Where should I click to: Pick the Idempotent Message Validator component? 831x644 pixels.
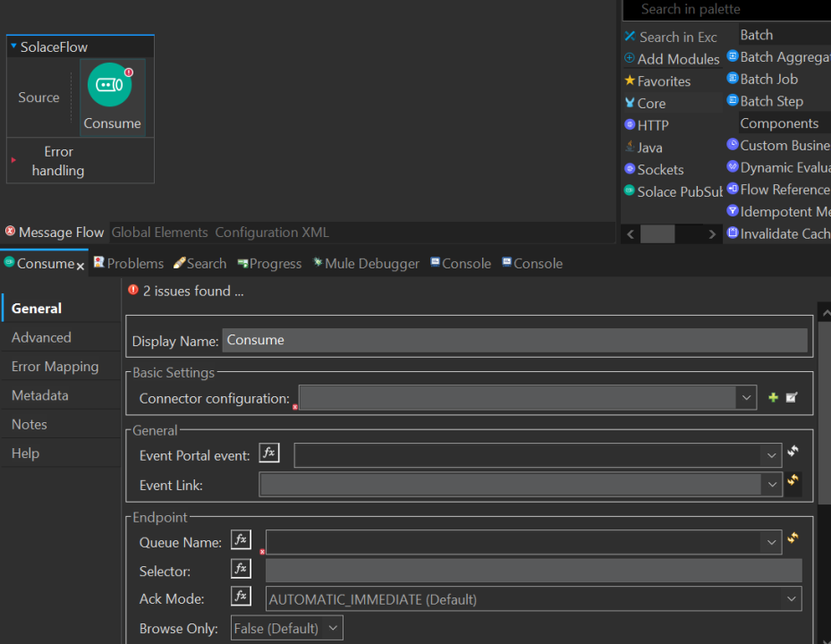(778, 211)
